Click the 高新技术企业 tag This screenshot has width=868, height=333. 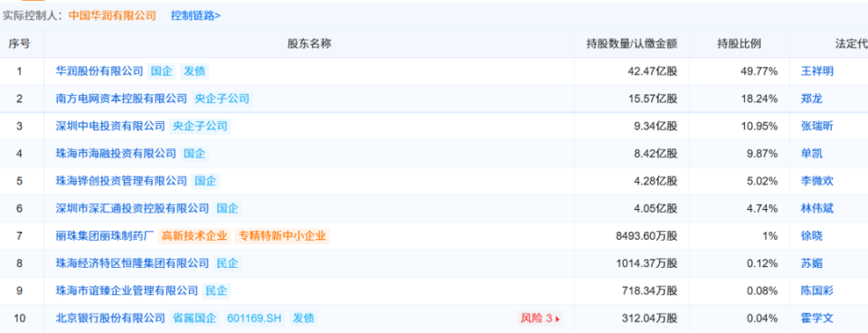pyautogui.click(x=194, y=236)
